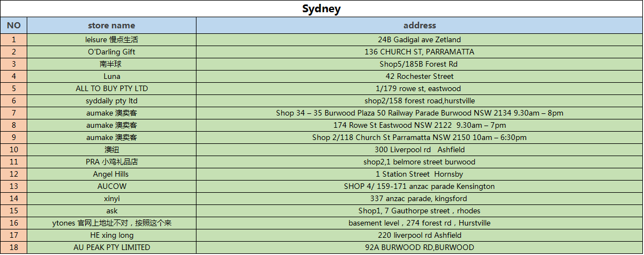This screenshot has height=255, width=644.
Task: Select the address column header
Action: click(x=419, y=26)
